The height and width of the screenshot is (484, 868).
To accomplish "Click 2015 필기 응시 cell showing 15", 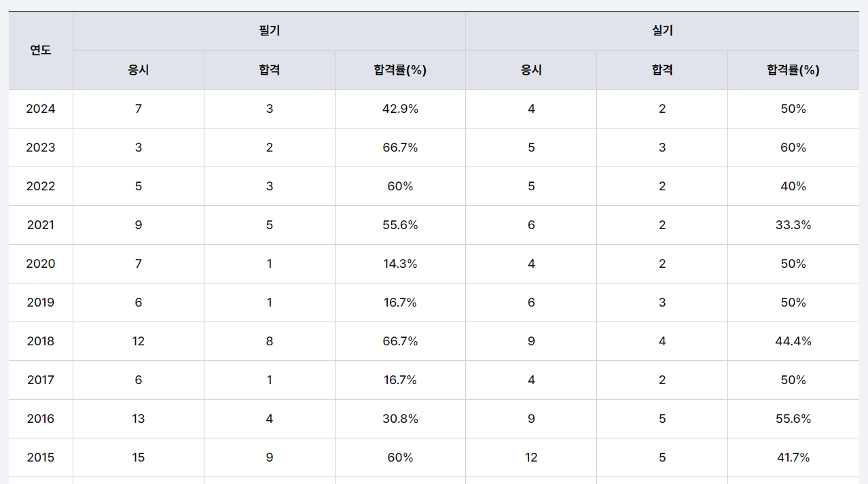I will tap(139, 457).
